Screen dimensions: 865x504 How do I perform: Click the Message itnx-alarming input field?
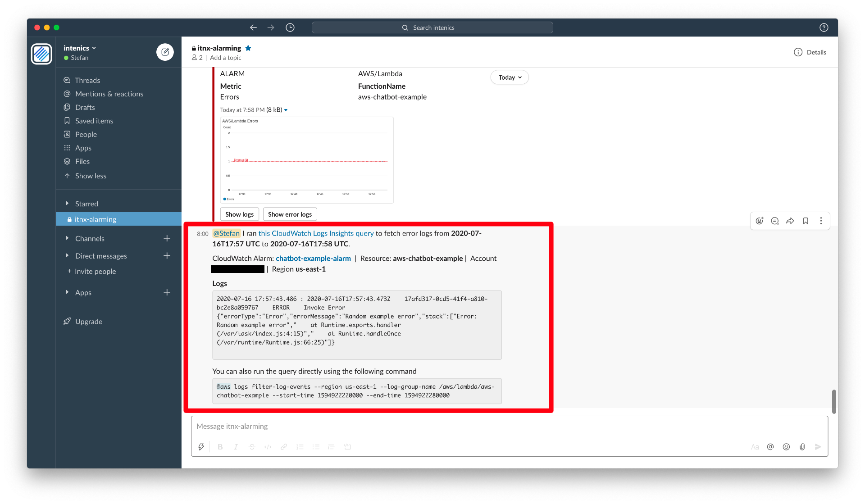click(509, 426)
